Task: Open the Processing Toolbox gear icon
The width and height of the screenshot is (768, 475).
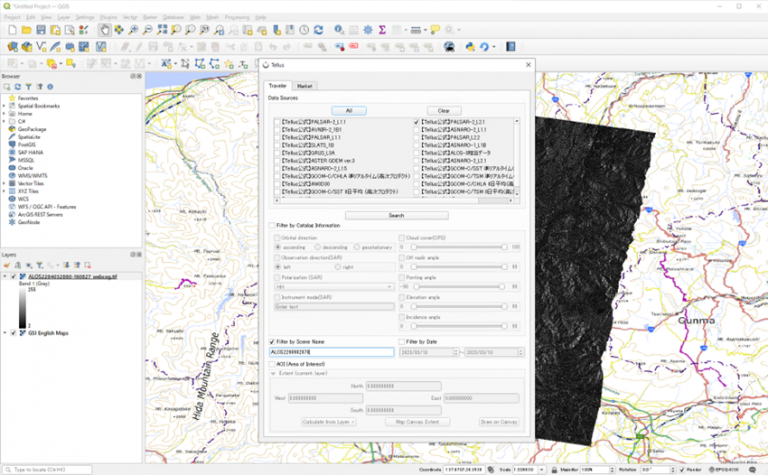Action: 368,30
